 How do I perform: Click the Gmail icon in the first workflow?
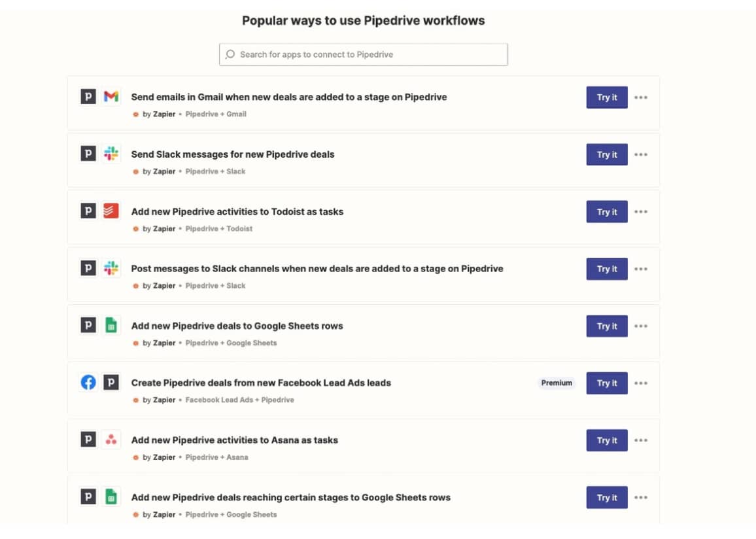[111, 96]
